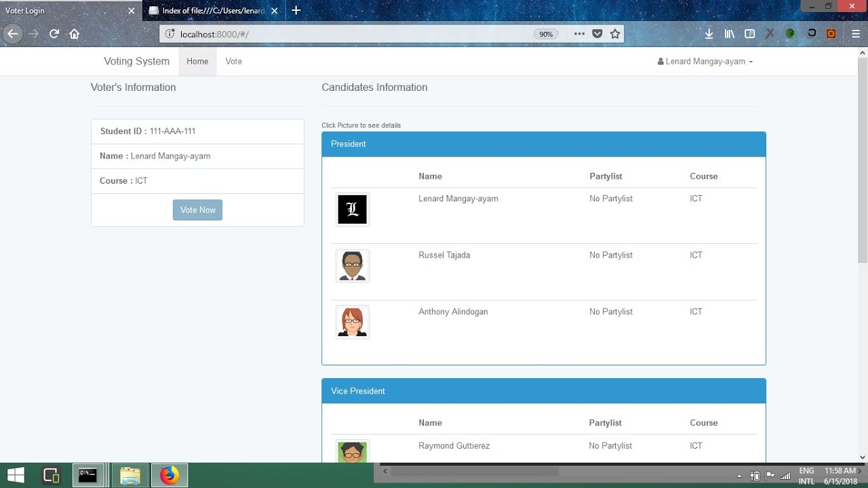Open the Home navigation item
Image resolution: width=868 pixels, height=488 pixels.
coord(197,61)
